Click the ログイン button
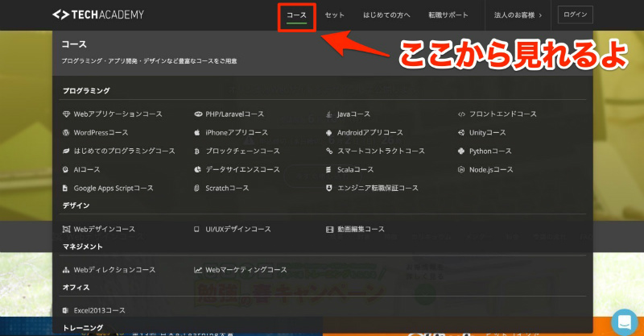 [x=575, y=15]
